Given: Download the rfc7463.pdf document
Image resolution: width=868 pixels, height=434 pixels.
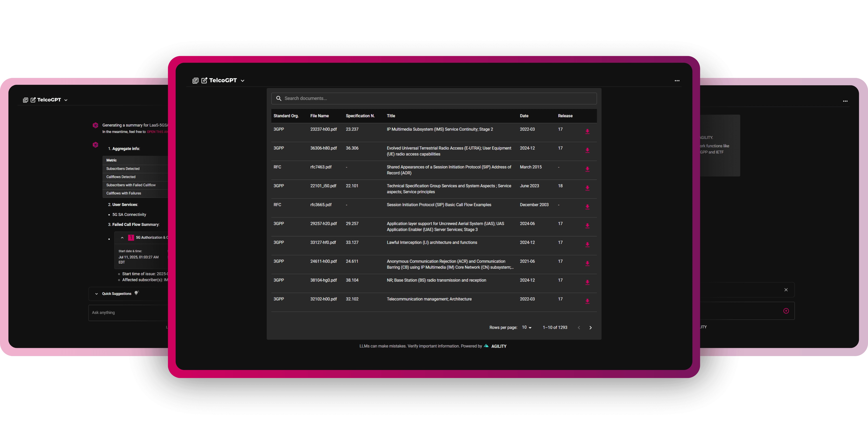Looking at the screenshot, I should [x=587, y=169].
